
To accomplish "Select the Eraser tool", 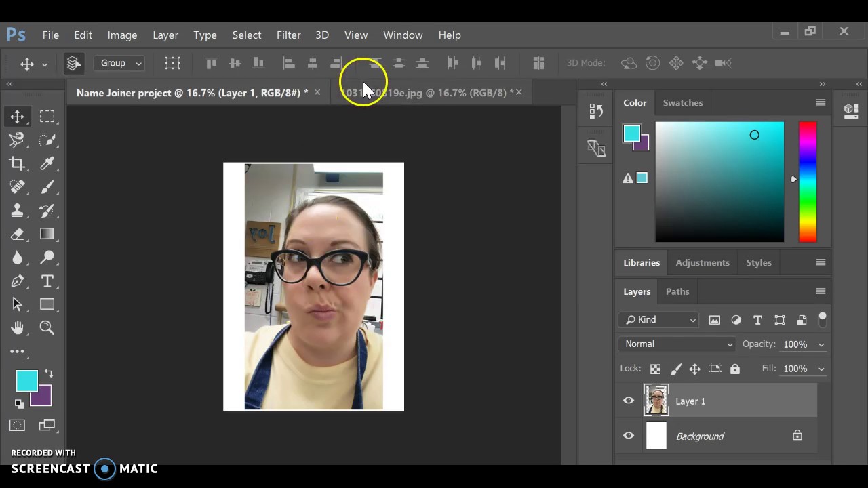I will tap(17, 235).
